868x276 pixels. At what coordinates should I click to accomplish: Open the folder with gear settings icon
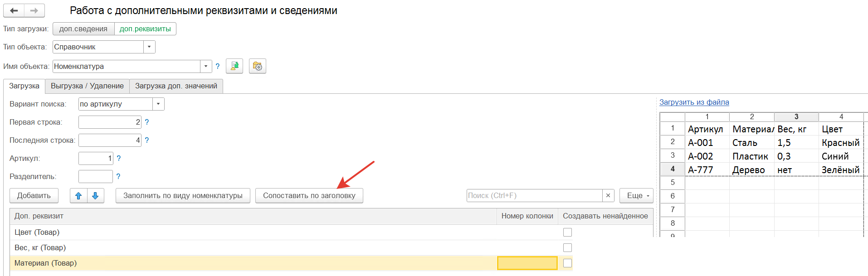pyautogui.click(x=257, y=66)
